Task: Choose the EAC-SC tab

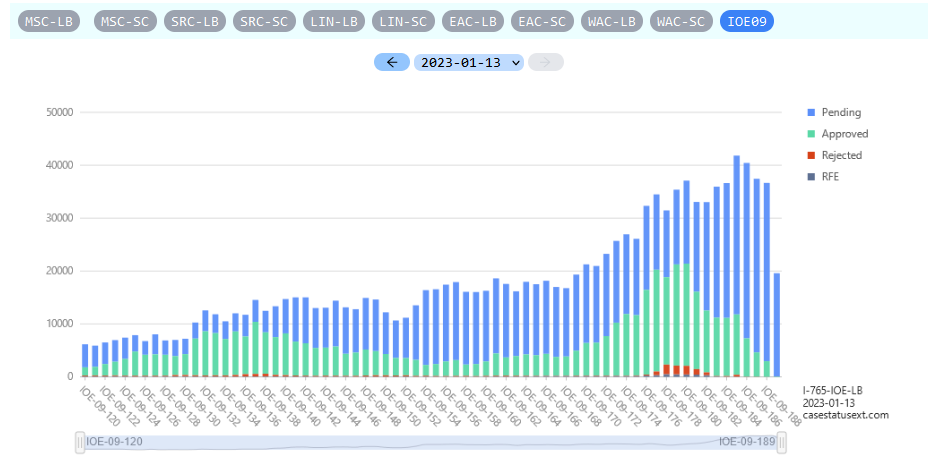Action: click(x=543, y=21)
